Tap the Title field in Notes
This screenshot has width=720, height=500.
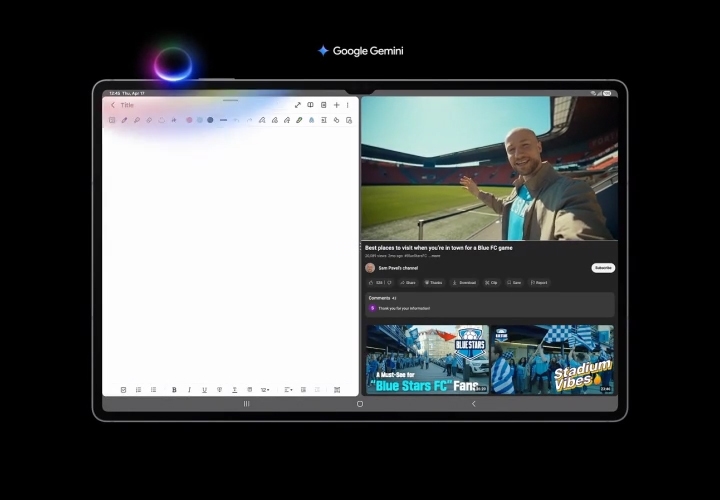pos(127,105)
